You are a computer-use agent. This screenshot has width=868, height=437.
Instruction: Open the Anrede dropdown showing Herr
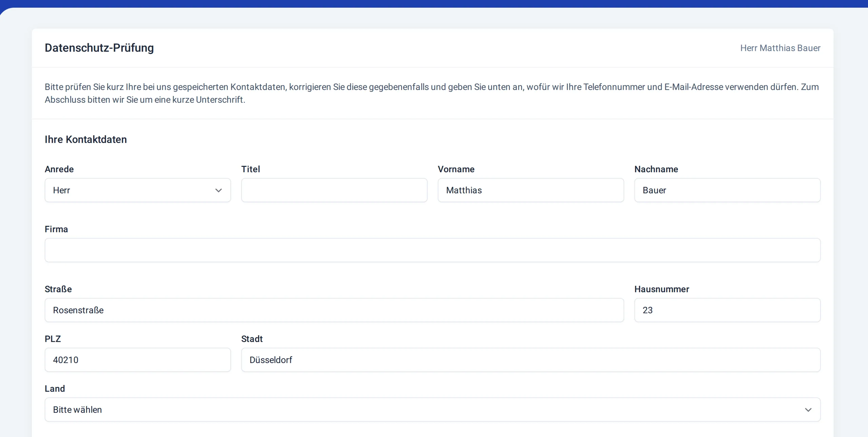[x=138, y=190]
